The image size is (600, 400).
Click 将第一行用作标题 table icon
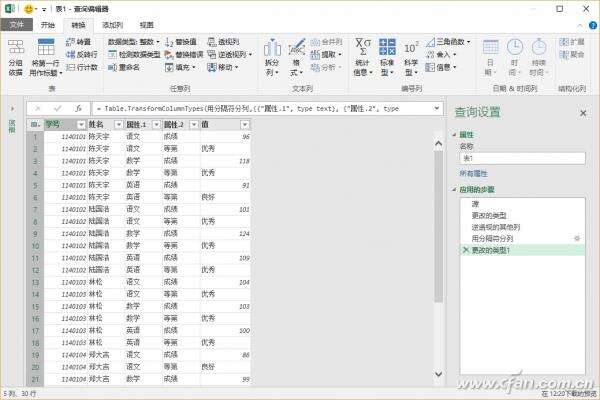[x=46, y=47]
